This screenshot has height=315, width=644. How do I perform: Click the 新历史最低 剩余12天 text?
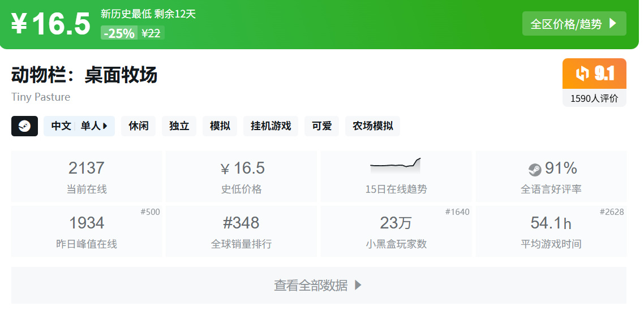click(148, 14)
